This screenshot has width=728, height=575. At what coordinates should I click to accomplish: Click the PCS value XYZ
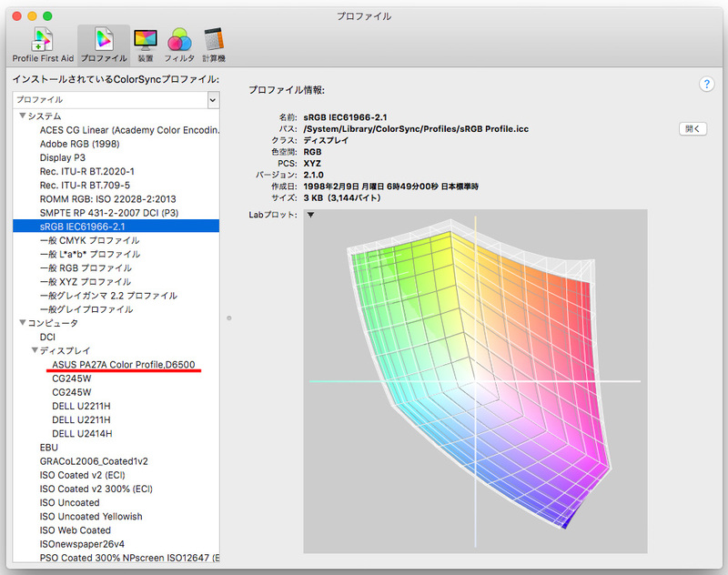pyautogui.click(x=312, y=164)
